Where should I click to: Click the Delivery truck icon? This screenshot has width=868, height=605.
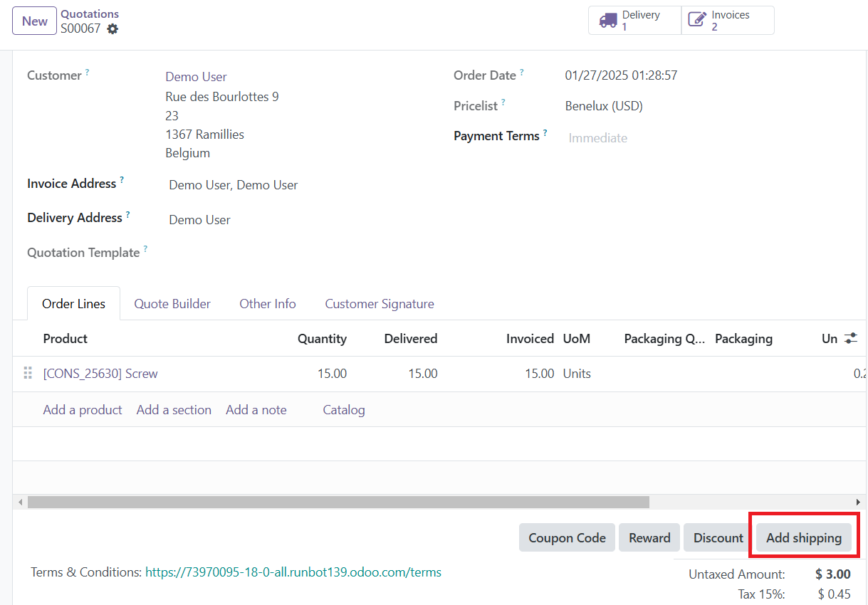pyautogui.click(x=608, y=21)
